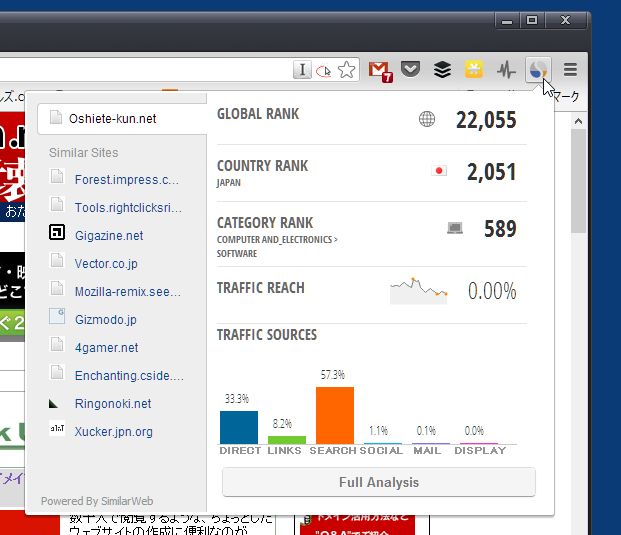The image size is (621, 535).
Task: Minimize the browser window
Action: click(507, 20)
